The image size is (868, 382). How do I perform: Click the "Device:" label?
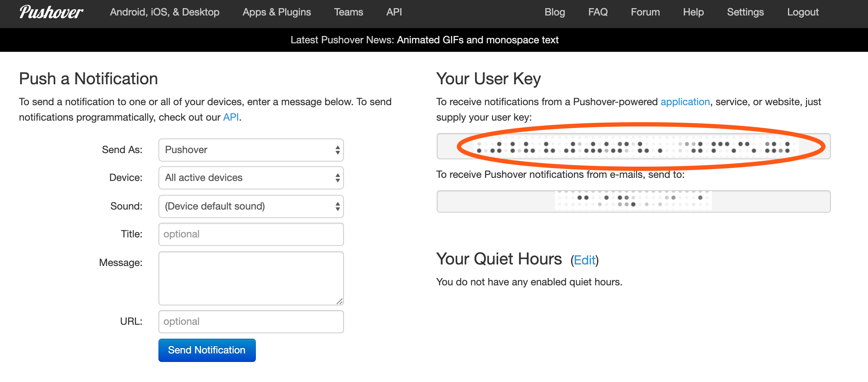[126, 177]
